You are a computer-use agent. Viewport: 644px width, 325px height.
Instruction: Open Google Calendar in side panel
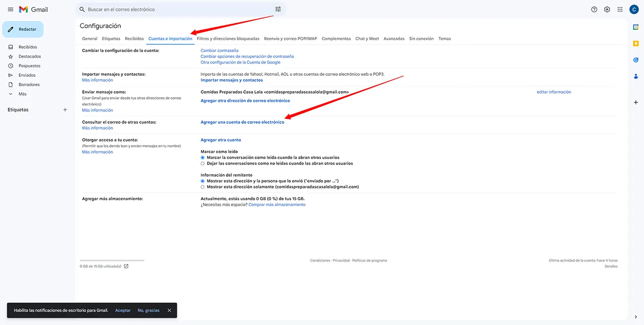point(636,27)
